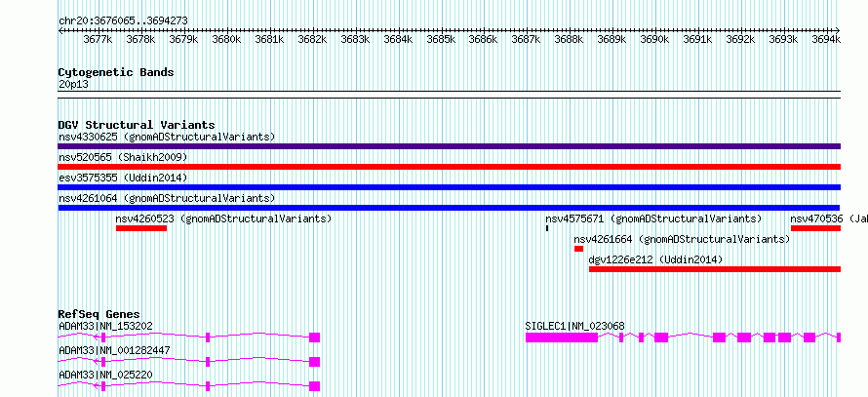This screenshot has height=397, width=868.
Task: Open the nsv470536 variant label
Action: [829, 218]
